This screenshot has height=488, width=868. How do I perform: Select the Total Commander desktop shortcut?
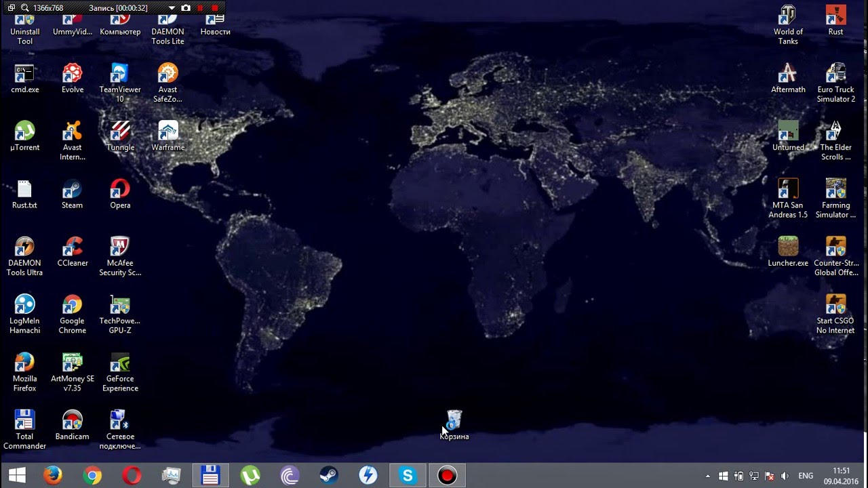pyautogui.click(x=24, y=430)
